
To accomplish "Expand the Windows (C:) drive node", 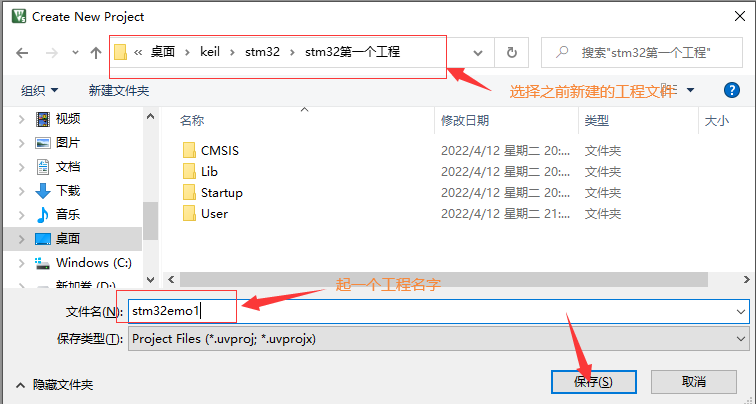I will (21, 263).
